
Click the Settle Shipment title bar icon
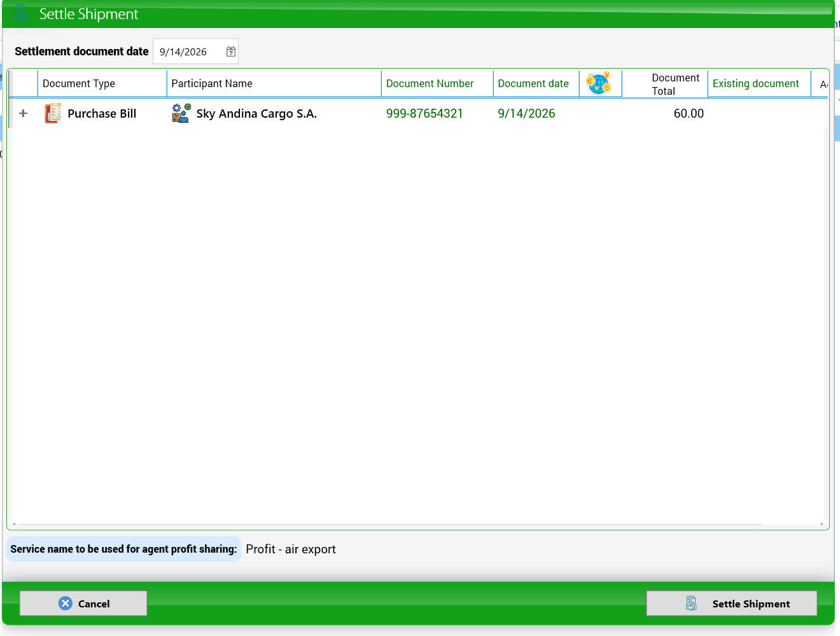tap(20, 13)
